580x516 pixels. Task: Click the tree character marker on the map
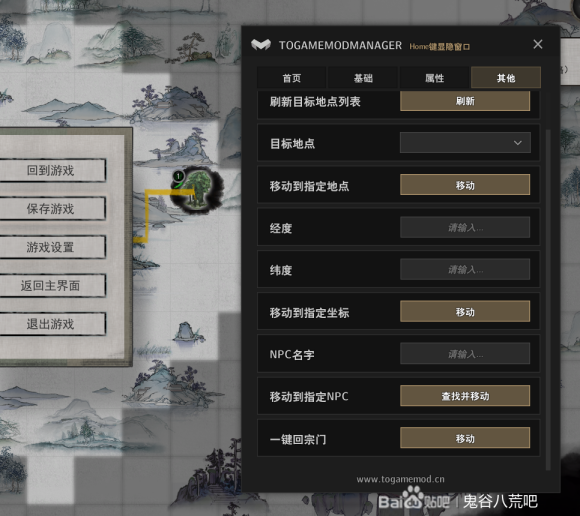(198, 189)
